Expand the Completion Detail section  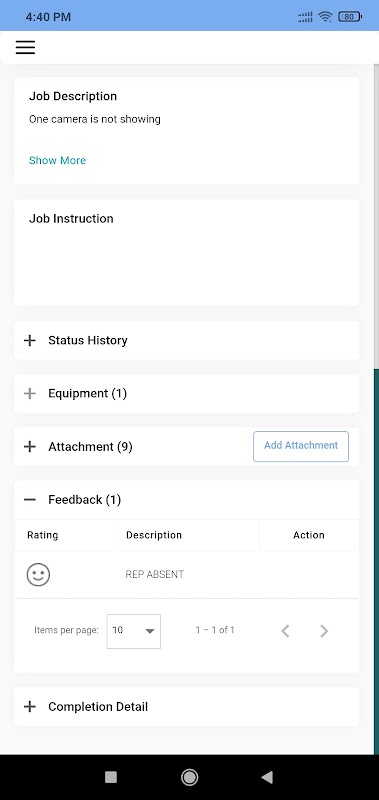[x=187, y=707]
